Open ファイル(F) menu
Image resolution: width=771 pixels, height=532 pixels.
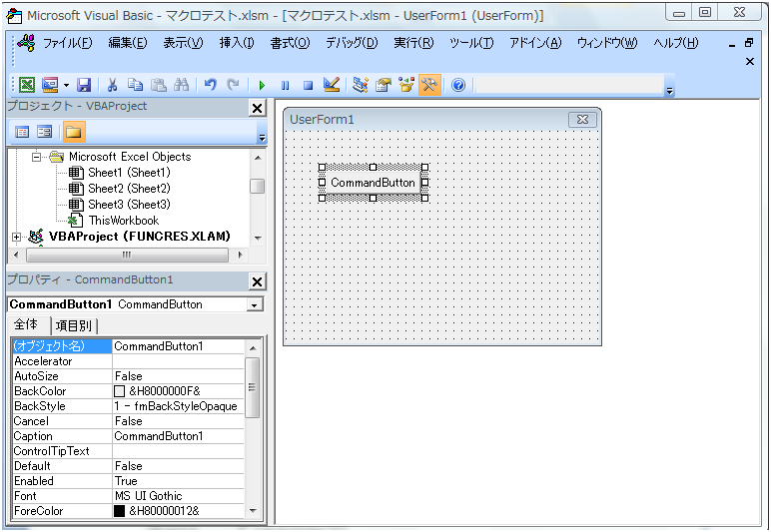coord(67,43)
